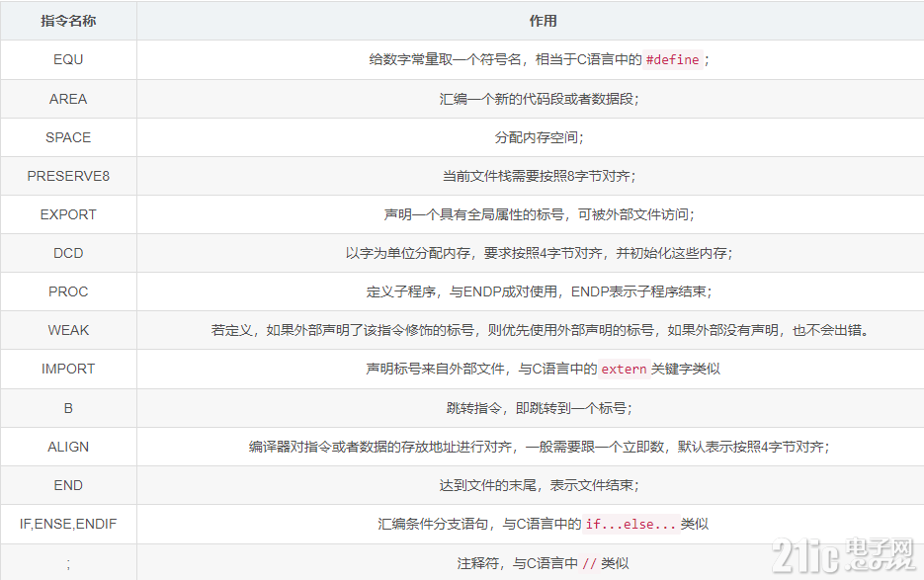
Task: Click the if...else... inline code
Action: pyautogui.click(x=630, y=524)
